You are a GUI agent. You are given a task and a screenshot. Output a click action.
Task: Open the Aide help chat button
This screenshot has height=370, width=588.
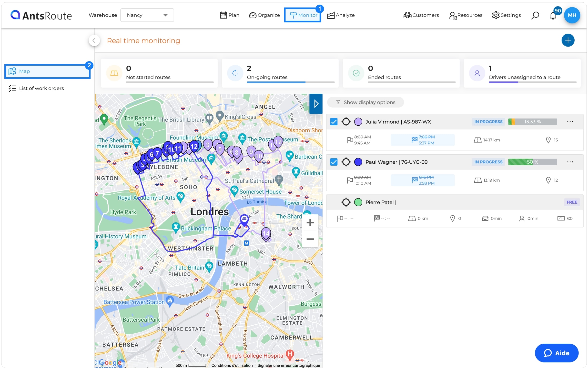[556, 353]
